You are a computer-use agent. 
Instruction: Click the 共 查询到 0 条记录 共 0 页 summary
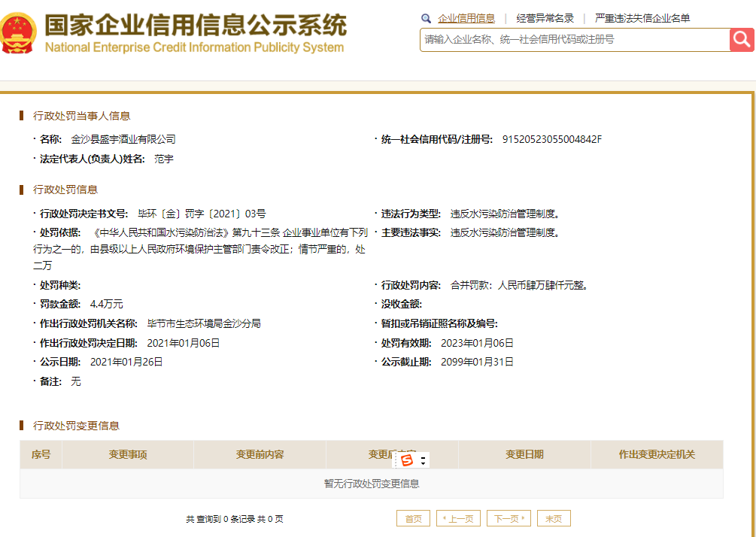point(235,519)
